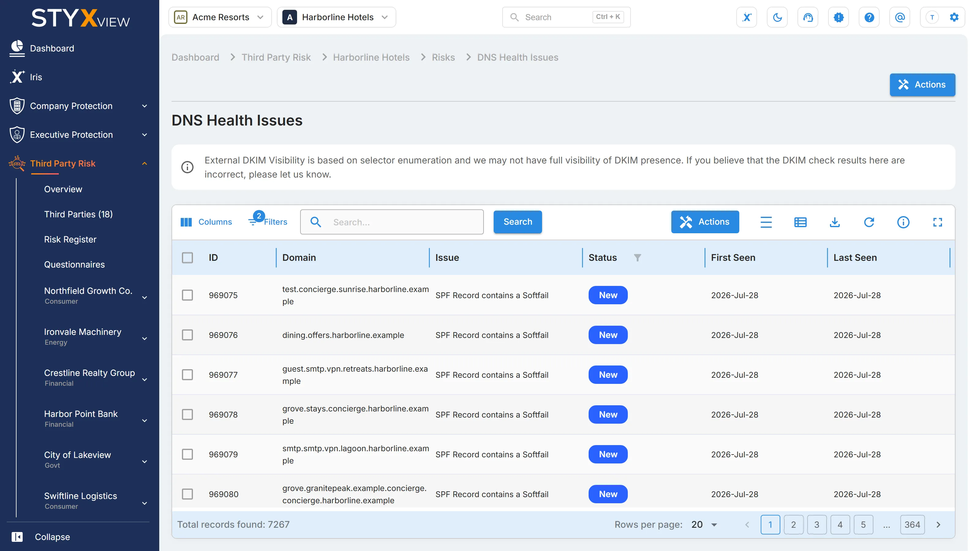
Task: Open Rows per page dropdown
Action: coord(704,525)
